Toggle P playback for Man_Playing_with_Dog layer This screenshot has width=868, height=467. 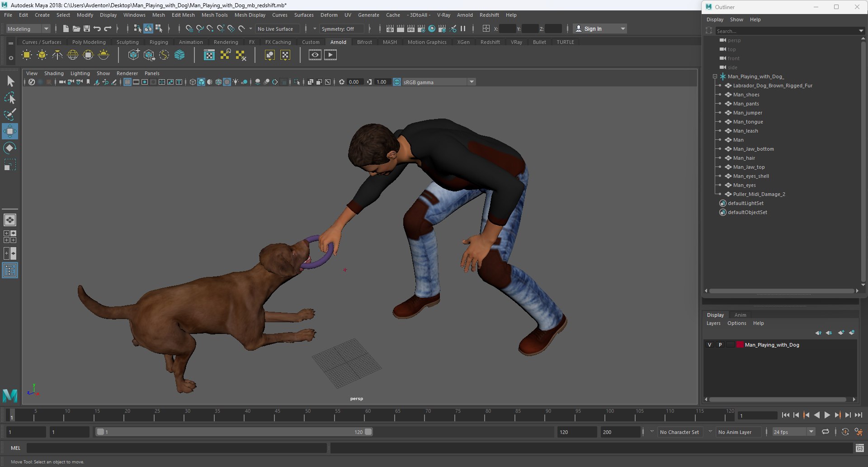tap(720, 345)
